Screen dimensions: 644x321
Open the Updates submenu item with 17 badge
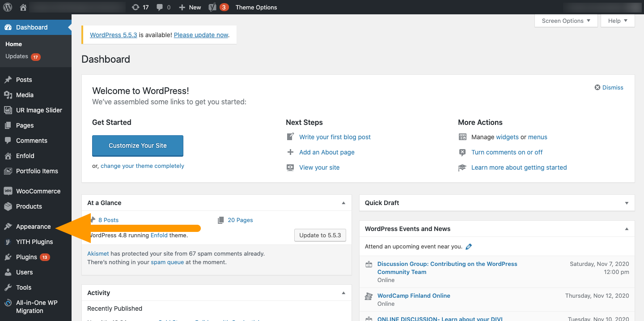[23, 56]
